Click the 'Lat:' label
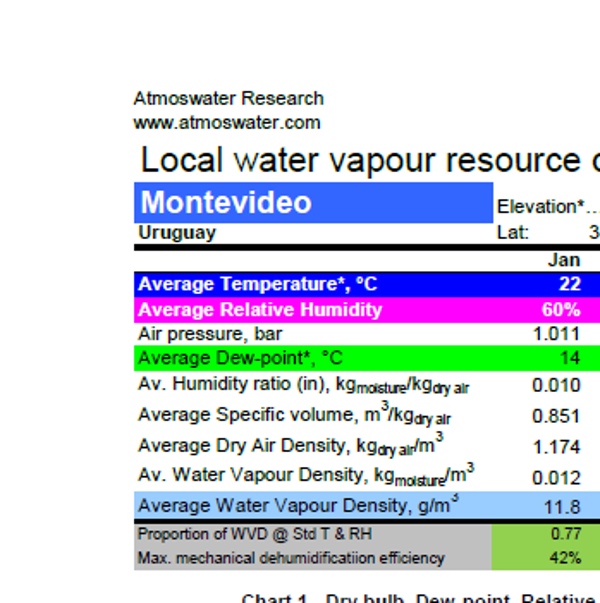The image size is (600, 603). [513, 233]
